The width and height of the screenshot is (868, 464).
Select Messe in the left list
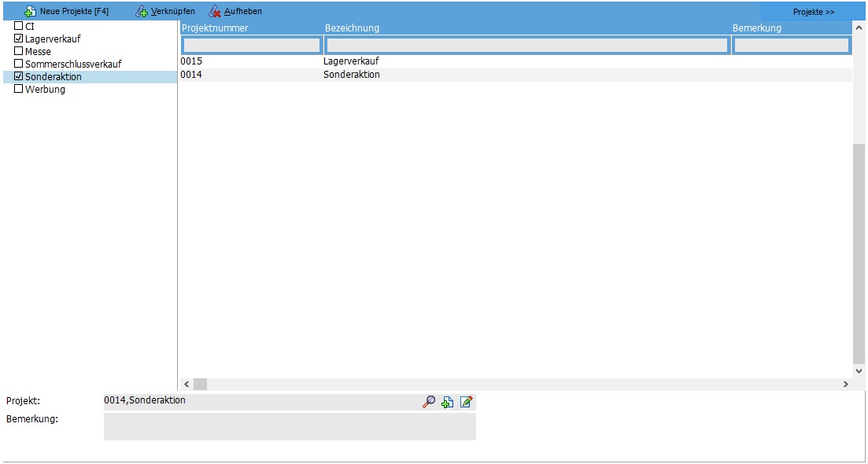coord(39,52)
